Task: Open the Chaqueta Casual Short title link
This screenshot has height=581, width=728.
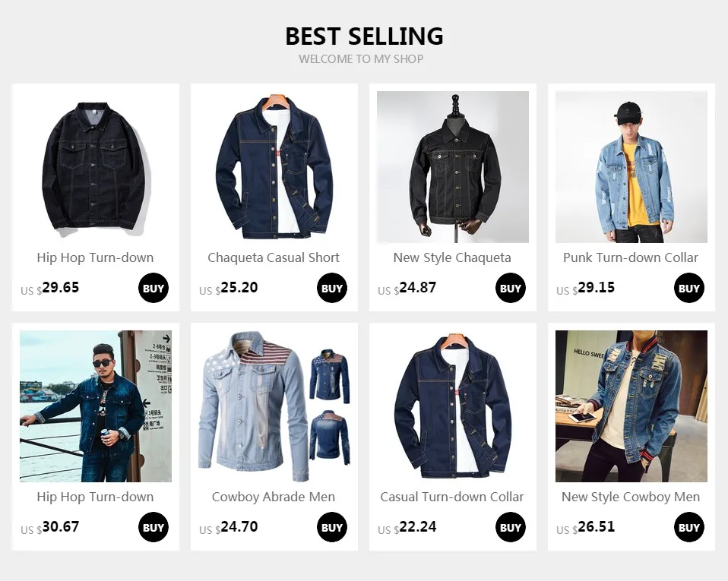Action: [274, 257]
